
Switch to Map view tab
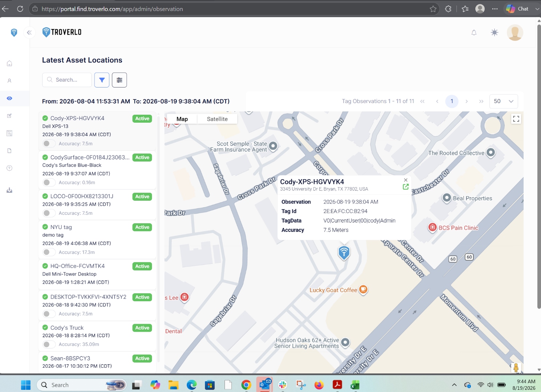[x=182, y=119]
